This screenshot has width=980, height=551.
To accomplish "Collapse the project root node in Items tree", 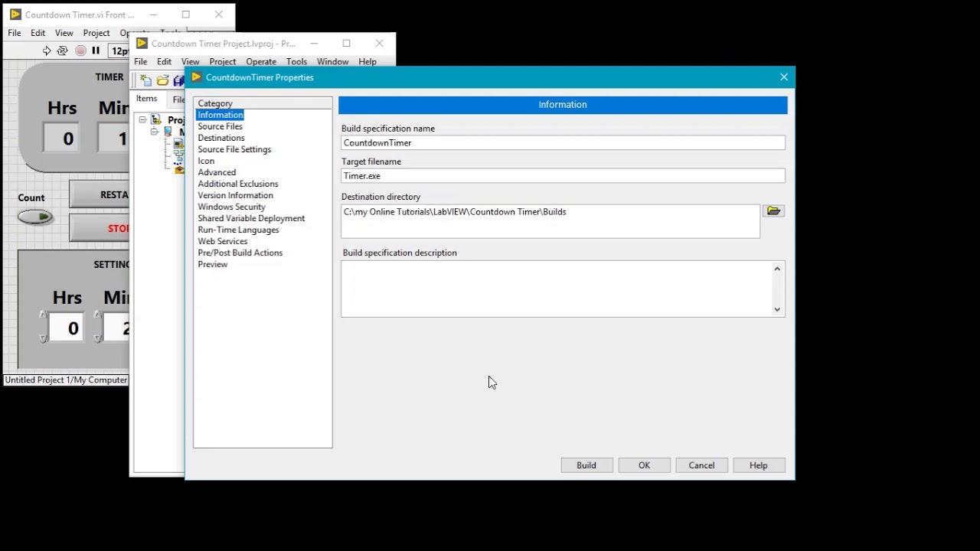I will tap(142, 119).
